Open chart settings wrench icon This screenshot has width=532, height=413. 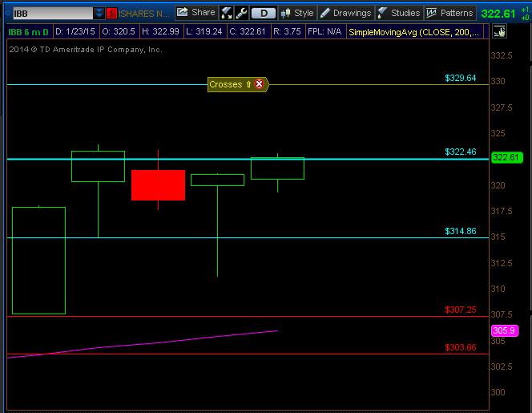point(241,13)
